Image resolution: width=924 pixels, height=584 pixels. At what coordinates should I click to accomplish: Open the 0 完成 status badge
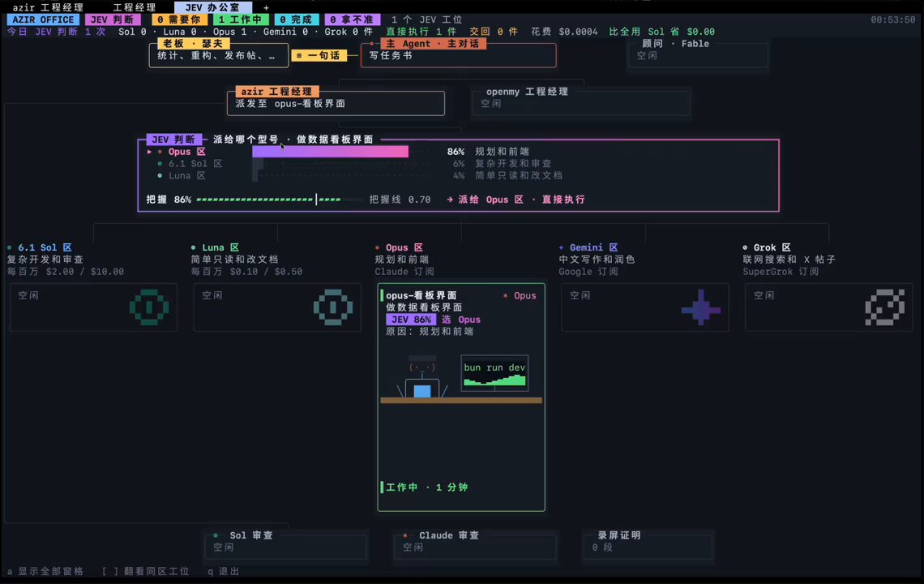point(297,19)
